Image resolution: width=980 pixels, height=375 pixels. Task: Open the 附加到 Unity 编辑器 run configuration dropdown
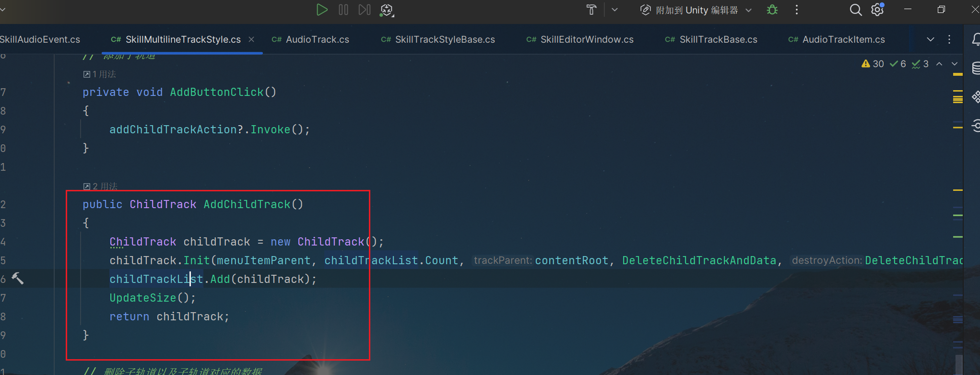[x=696, y=10]
